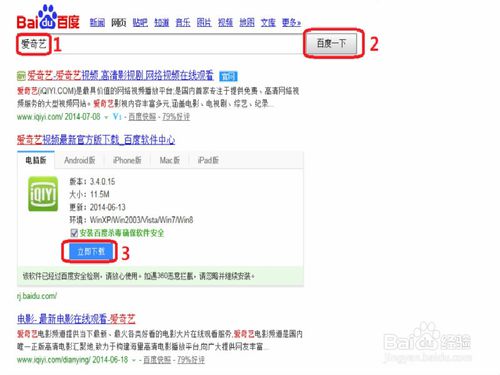
Task: Open the 音乐 music link
Action: point(183,23)
